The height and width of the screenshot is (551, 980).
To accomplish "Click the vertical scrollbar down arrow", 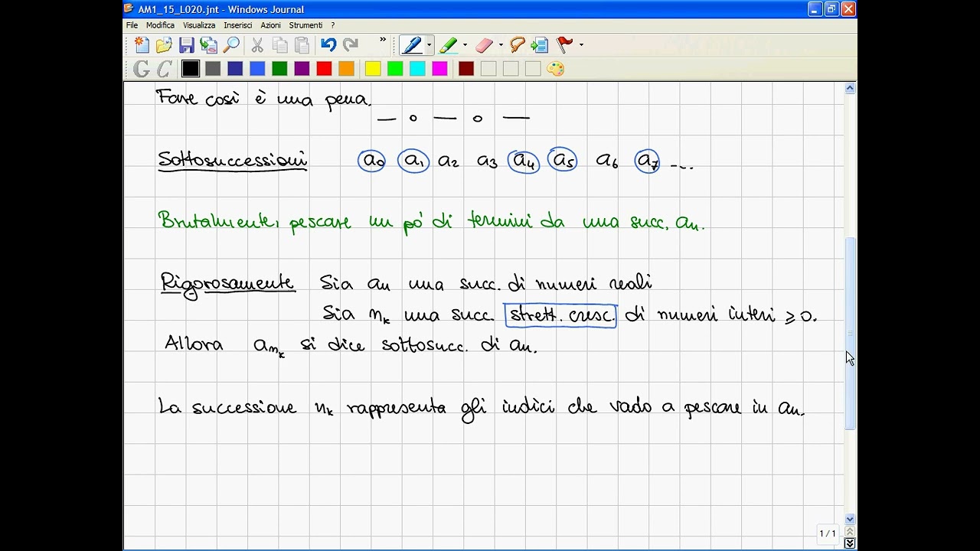I will coord(850,519).
